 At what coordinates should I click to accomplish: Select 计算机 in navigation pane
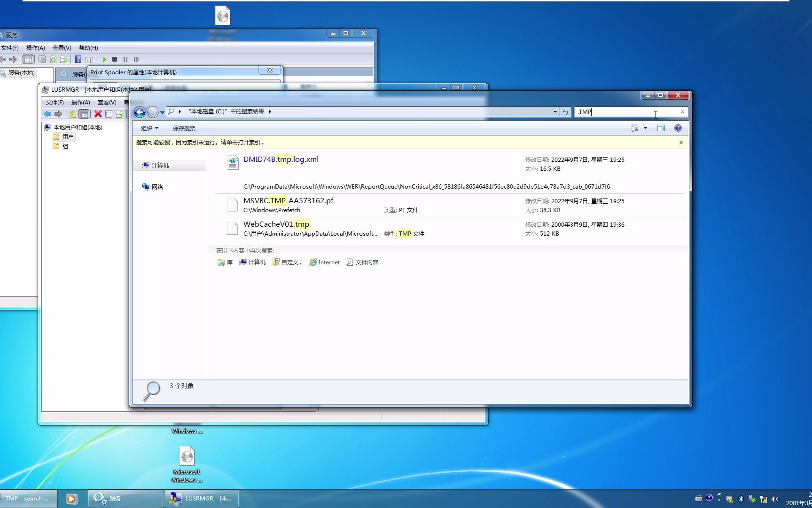pos(170,165)
